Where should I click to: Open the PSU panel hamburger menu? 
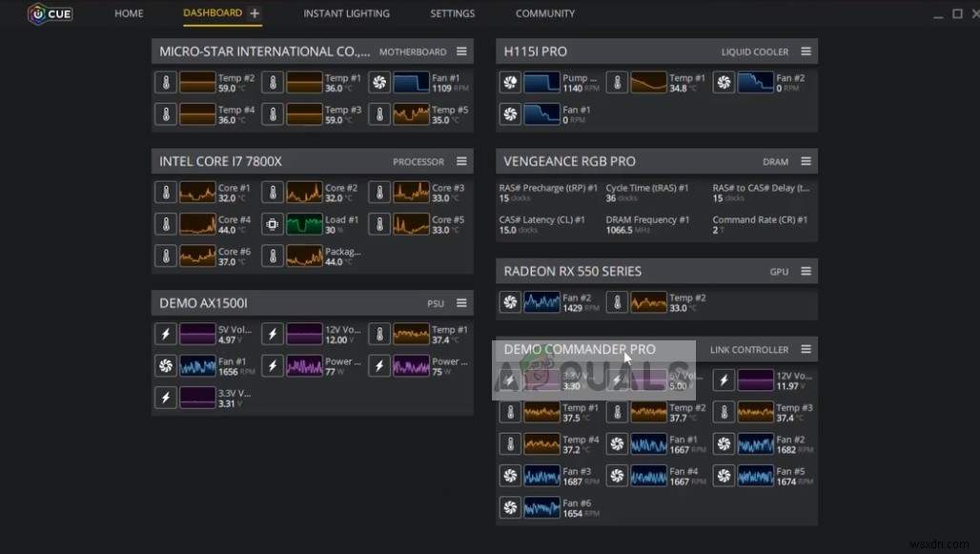461,302
